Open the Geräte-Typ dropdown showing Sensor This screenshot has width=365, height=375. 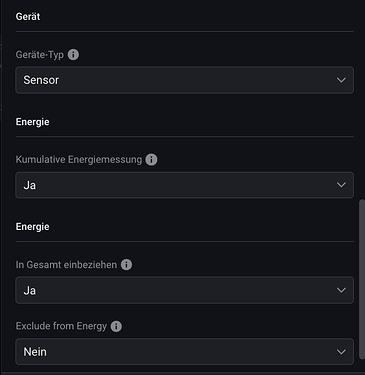[x=184, y=80]
